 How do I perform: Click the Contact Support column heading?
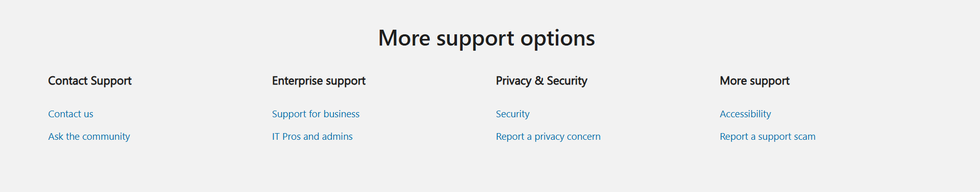pyautogui.click(x=90, y=81)
